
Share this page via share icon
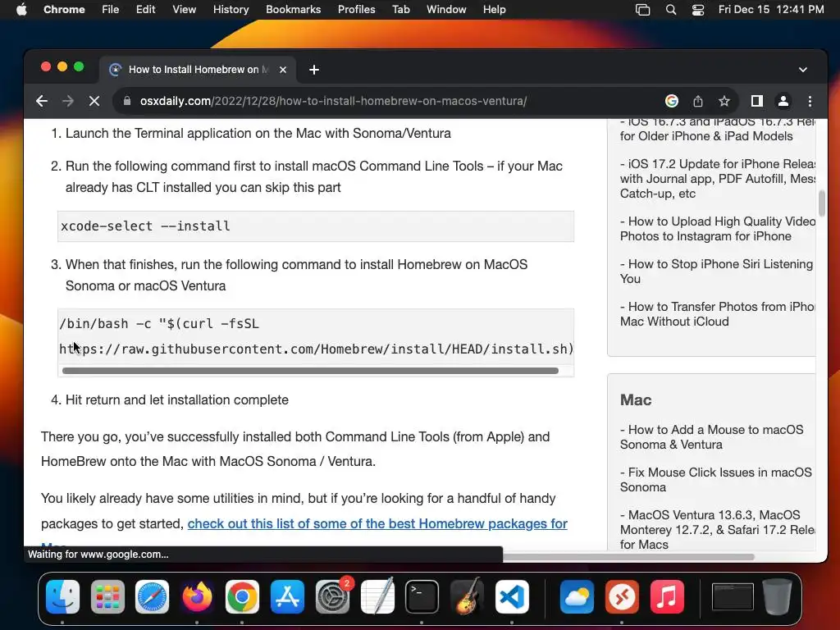pyautogui.click(x=697, y=101)
